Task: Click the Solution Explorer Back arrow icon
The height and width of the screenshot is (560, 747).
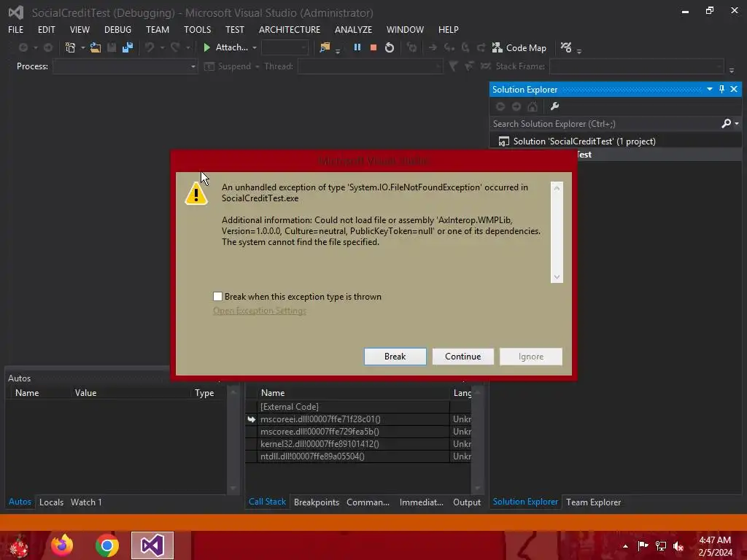Action: pyautogui.click(x=500, y=106)
